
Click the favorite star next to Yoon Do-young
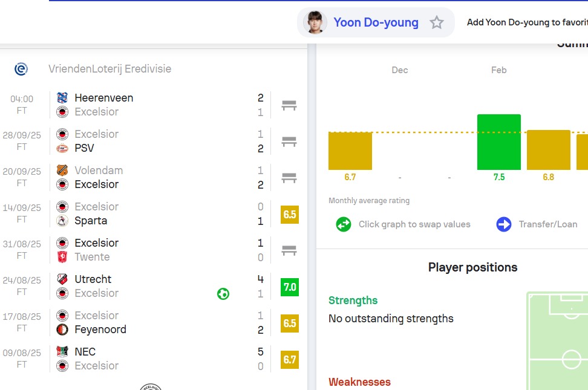(437, 23)
